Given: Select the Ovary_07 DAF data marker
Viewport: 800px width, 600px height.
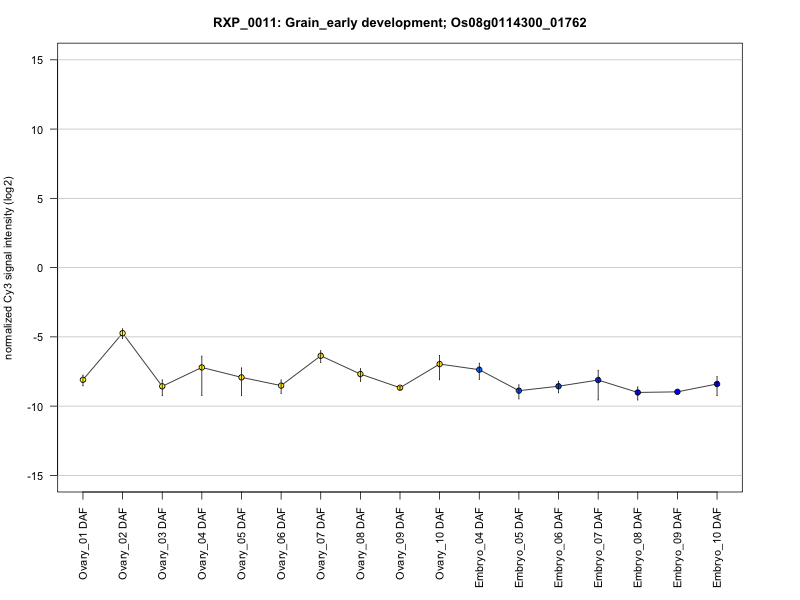Looking at the screenshot, I should pos(320,356).
